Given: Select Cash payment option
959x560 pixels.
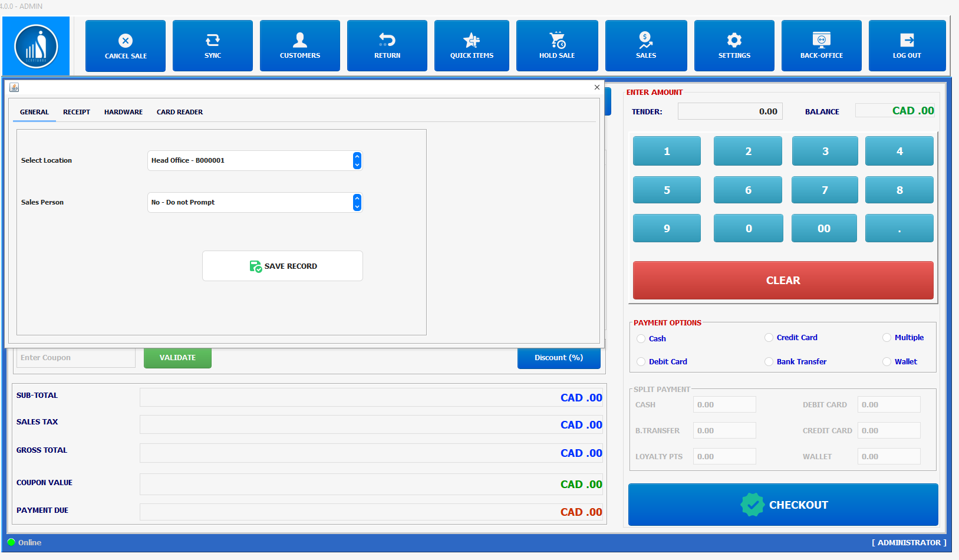Looking at the screenshot, I should point(641,339).
